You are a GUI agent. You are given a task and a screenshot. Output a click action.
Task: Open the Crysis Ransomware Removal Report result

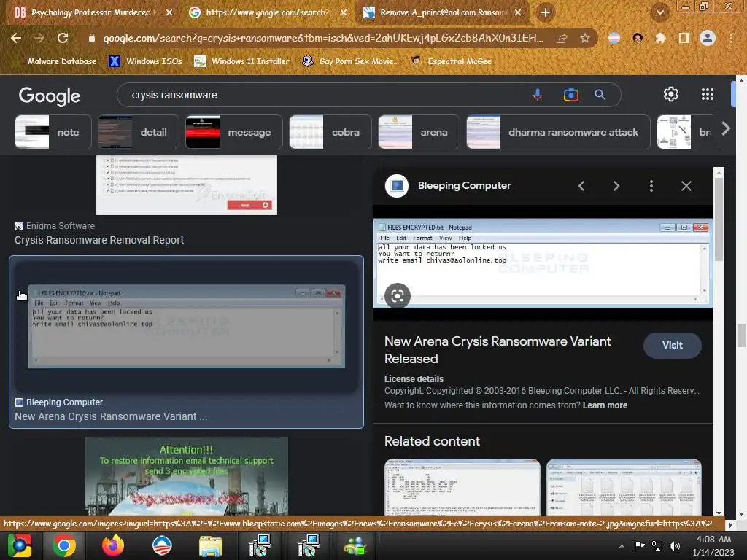click(x=99, y=240)
